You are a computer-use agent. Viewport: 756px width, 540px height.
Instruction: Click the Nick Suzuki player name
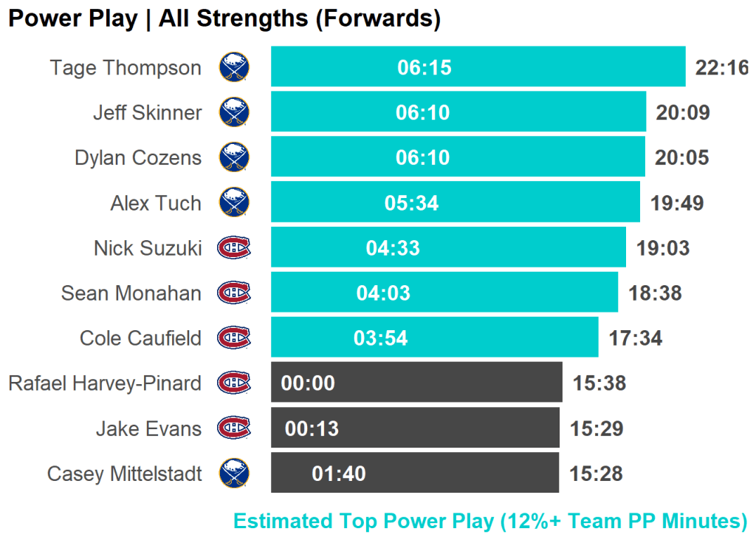(x=147, y=248)
